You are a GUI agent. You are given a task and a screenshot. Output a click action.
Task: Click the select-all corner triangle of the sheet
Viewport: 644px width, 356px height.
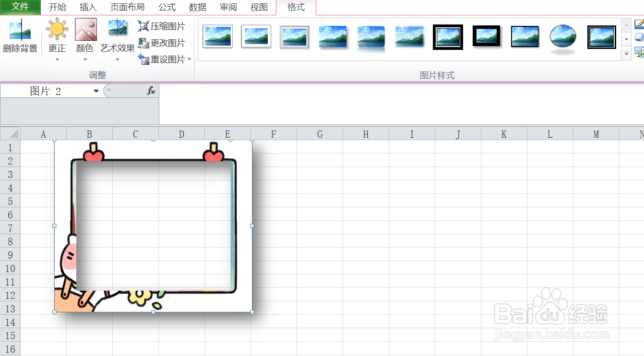coord(14,134)
